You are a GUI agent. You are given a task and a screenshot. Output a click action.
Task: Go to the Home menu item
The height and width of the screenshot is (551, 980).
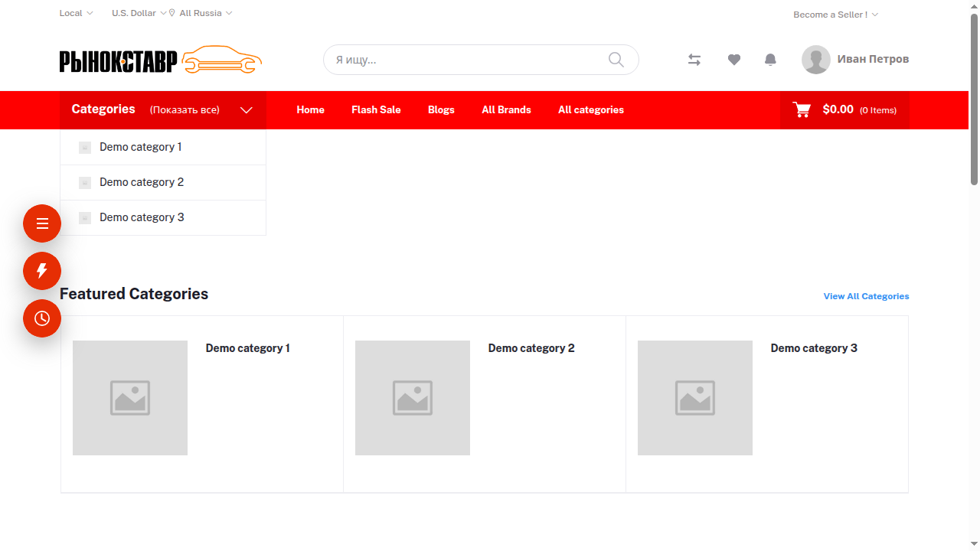[x=310, y=109]
